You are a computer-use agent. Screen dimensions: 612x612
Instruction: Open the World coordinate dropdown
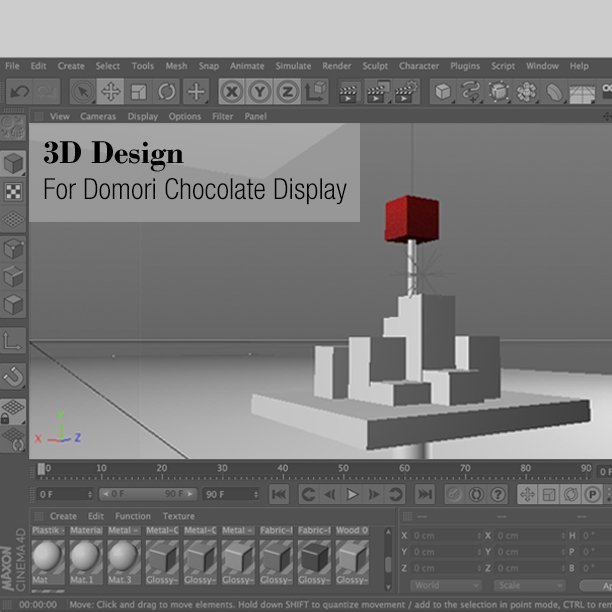pyautogui.click(x=446, y=585)
